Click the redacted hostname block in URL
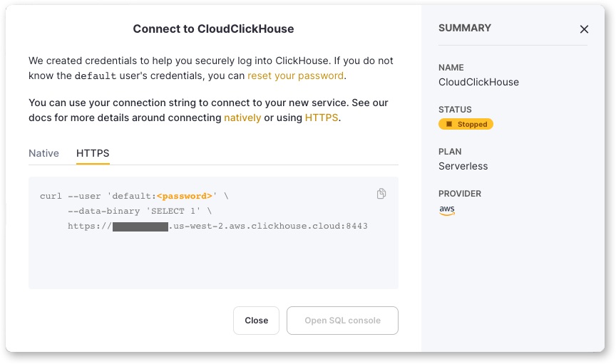Screen dimensions: 616x364 pyautogui.click(x=140, y=227)
